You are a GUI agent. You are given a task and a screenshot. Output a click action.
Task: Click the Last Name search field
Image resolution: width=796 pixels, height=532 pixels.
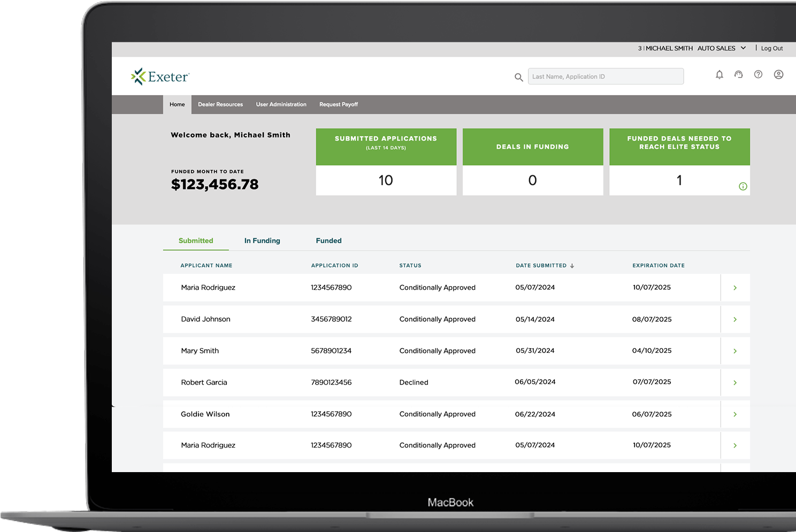[605, 76]
